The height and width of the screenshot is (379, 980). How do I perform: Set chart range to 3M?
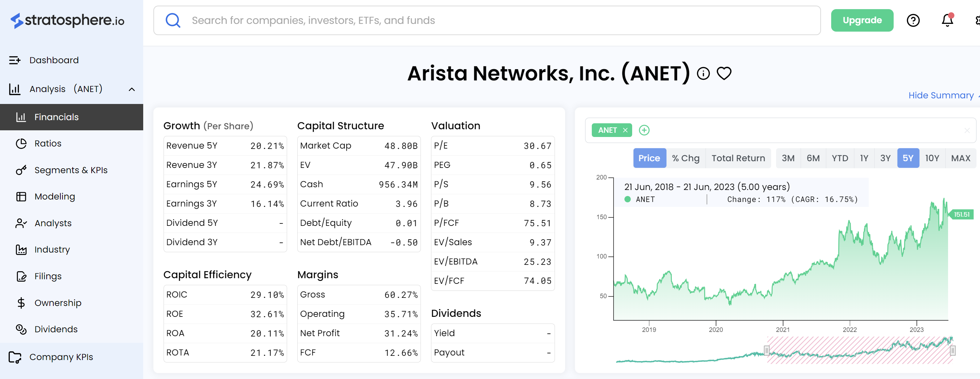(788, 158)
